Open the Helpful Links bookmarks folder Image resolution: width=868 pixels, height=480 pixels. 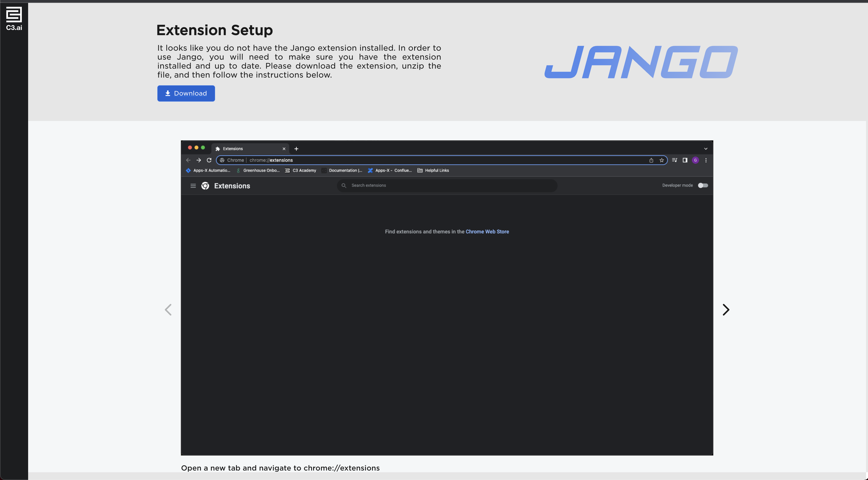pos(433,170)
